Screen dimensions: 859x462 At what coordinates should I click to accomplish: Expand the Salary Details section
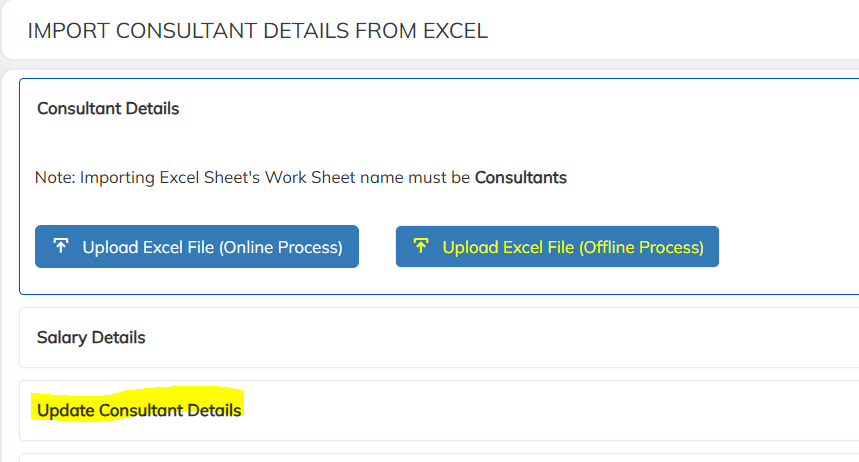91,337
